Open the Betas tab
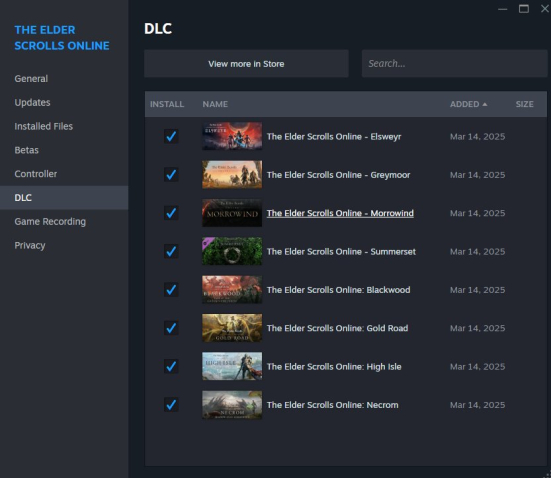This screenshot has width=551, height=478. (64, 150)
